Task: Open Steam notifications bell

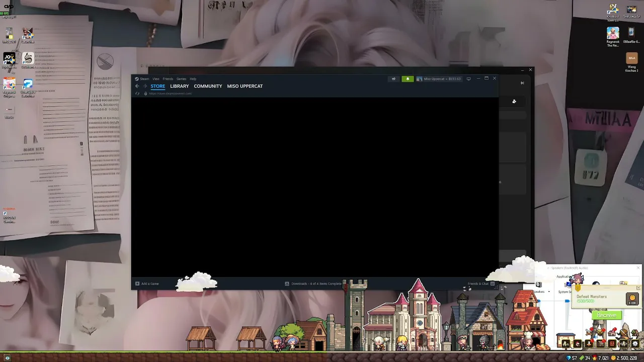Action: click(x=408, y=78)
